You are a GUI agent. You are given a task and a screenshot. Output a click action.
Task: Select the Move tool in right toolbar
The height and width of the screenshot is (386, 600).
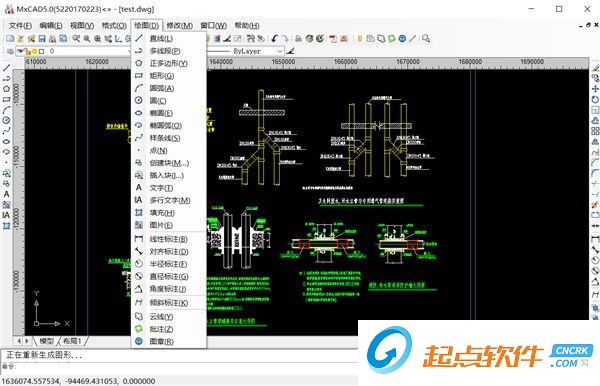(x=595, y=89)
